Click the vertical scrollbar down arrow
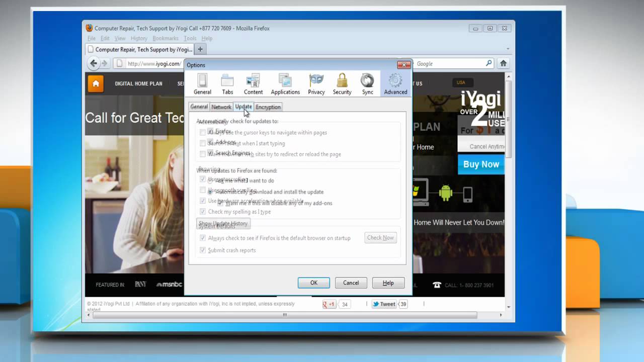 pyautogui.click(x=508, y=306)
